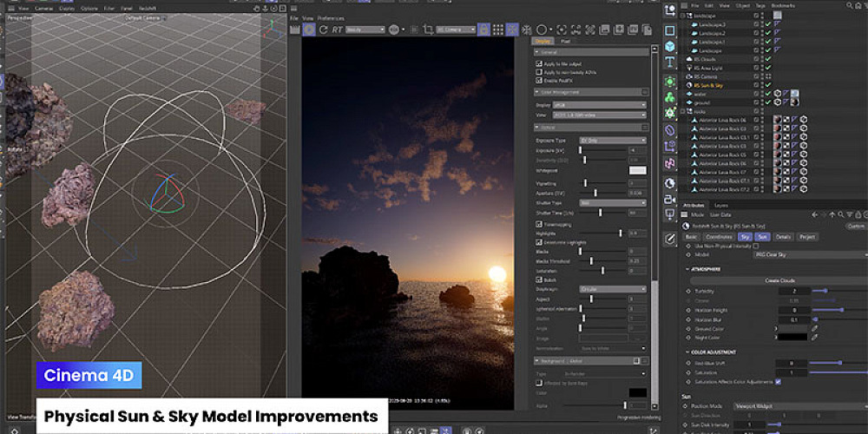Select RS Sun & Sky object in tree
Screen dimensions: 868x434
(708, 85)
